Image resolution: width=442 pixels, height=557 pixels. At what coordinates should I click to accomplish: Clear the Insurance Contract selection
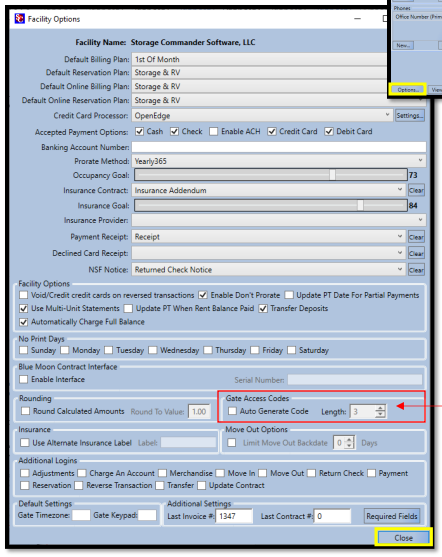[x=416, y=190]
